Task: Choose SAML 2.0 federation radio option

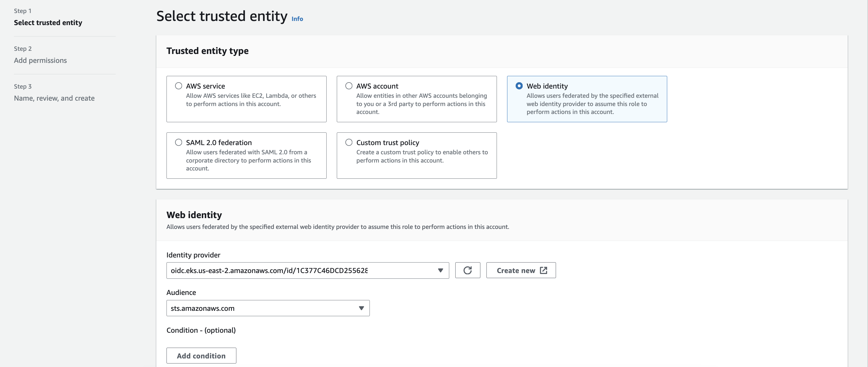Action: [x=179, y=143]
